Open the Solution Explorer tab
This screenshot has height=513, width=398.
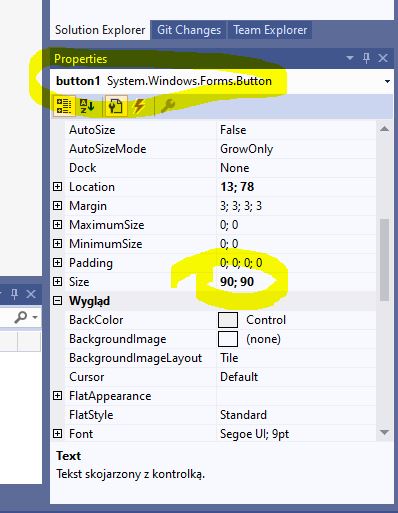[100, 30]
